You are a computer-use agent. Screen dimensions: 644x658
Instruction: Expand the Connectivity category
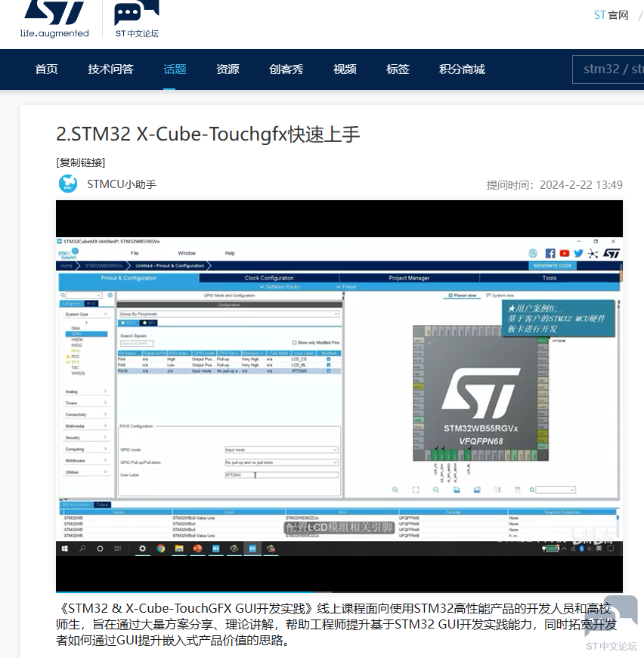coord(86,414)
